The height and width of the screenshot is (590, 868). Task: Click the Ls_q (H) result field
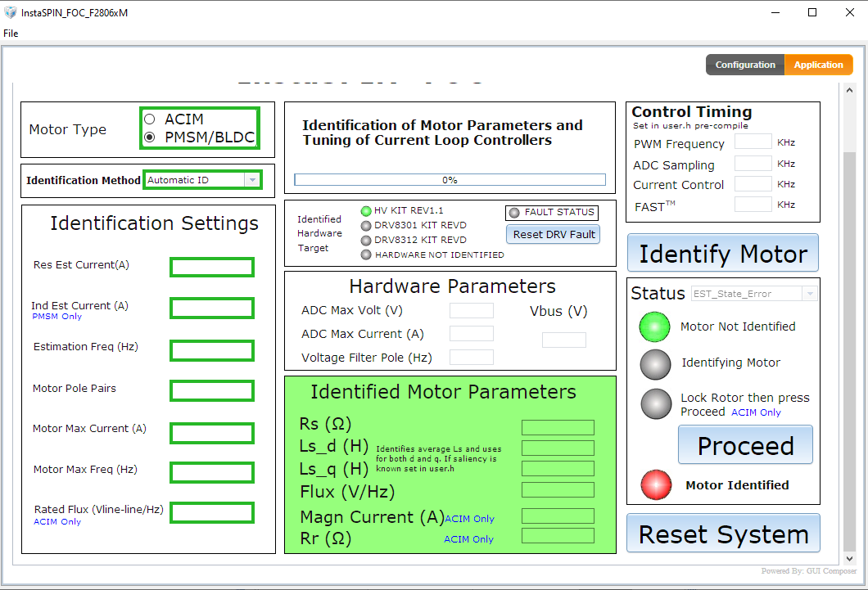coord(558,468)
